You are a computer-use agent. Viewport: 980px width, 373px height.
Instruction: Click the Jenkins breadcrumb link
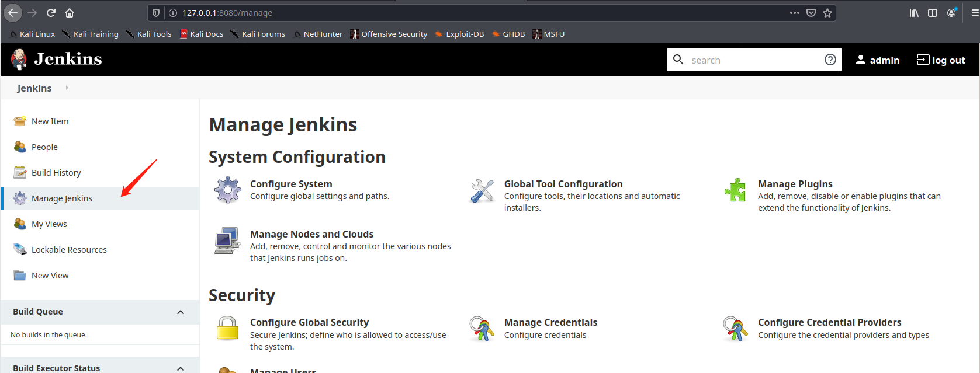34,88
